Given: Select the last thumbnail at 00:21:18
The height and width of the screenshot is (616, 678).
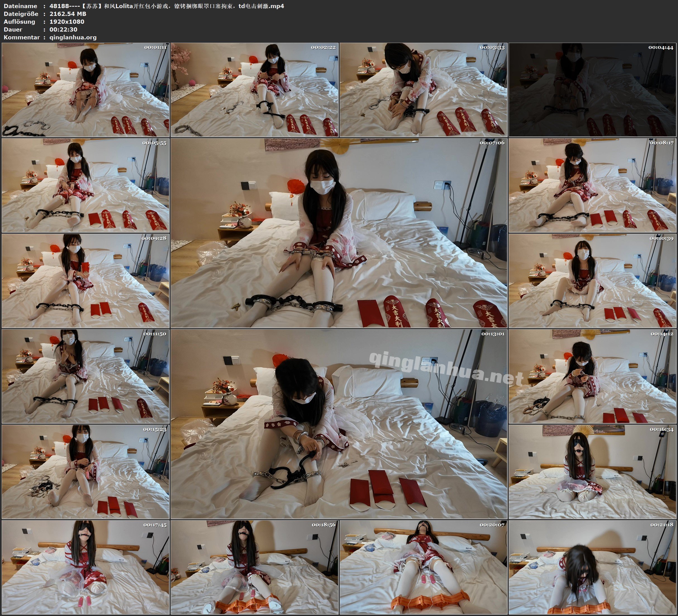Looking at the screenshot, I should coord(592,567).
